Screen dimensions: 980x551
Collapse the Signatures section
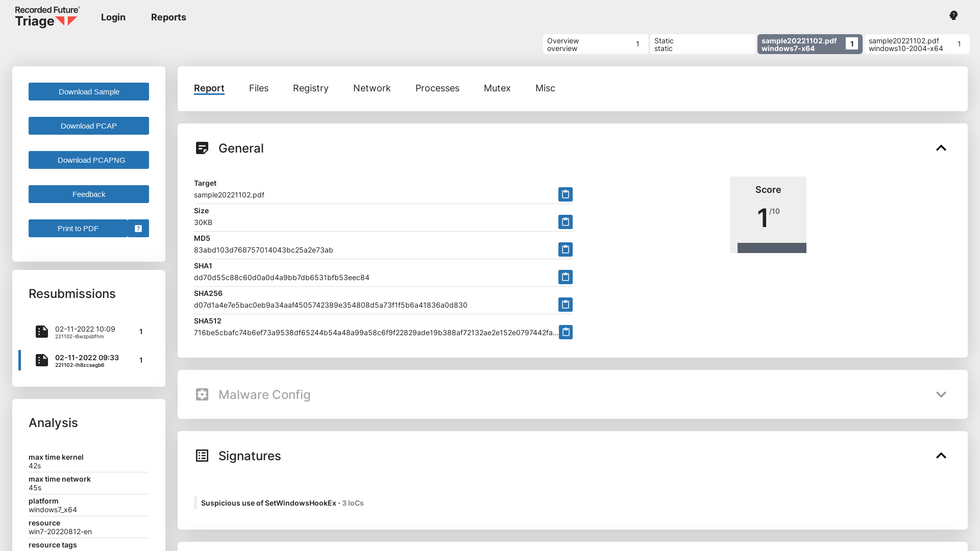941,456
